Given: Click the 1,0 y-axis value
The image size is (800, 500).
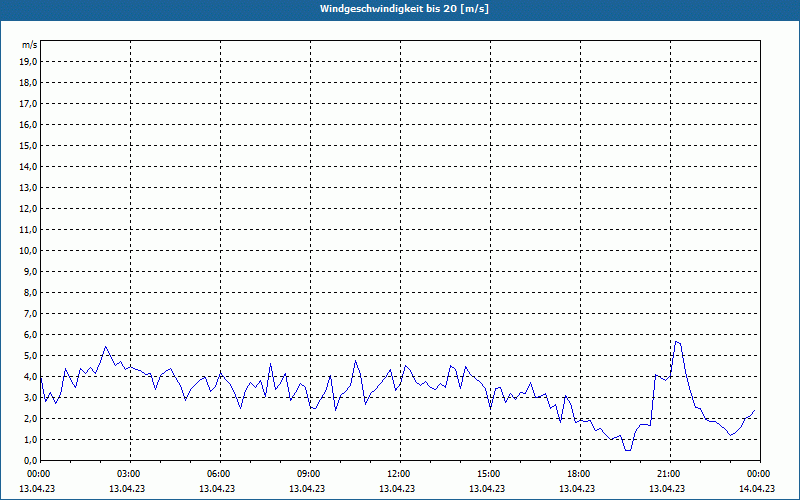Looking at the screenshot, I should tap(31, 439).
